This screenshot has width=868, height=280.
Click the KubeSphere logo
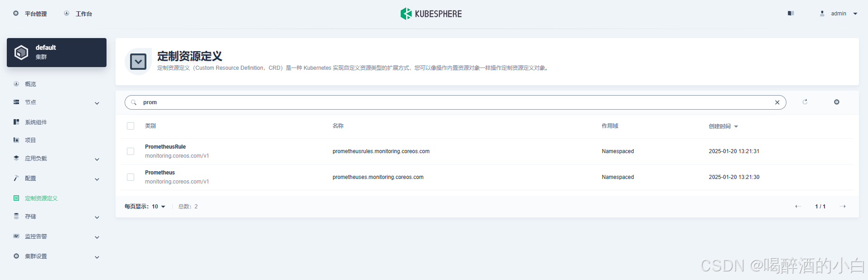[431, 14]
